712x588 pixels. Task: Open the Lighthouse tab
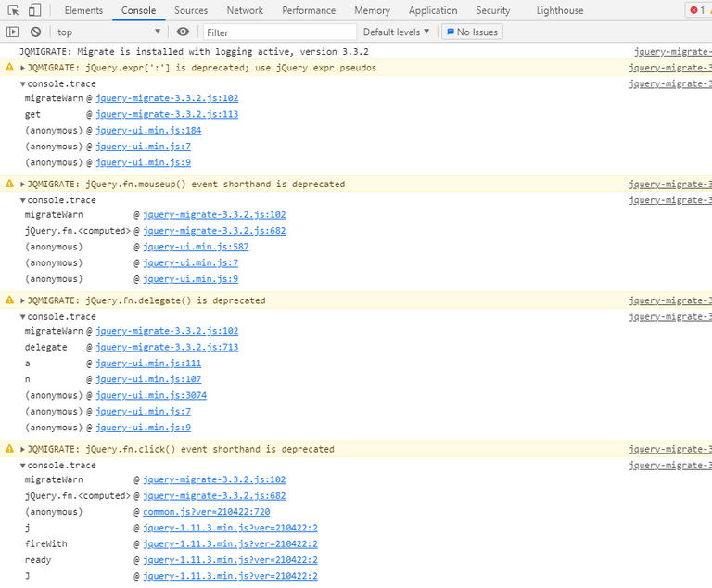(x=560, y=10)
